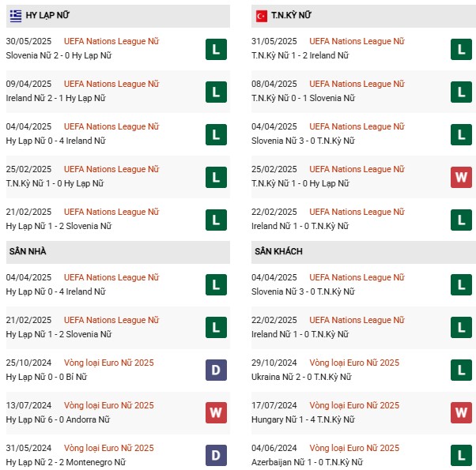Click D badge for Hy Lạp Nữ 2-2 Montenegro

point(216,455)
